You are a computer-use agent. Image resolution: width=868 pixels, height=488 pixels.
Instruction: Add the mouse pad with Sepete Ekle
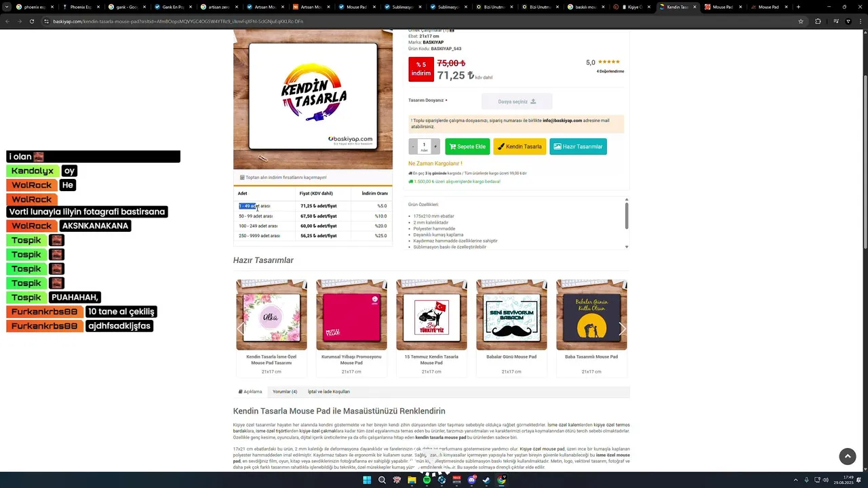pos(467,146)
